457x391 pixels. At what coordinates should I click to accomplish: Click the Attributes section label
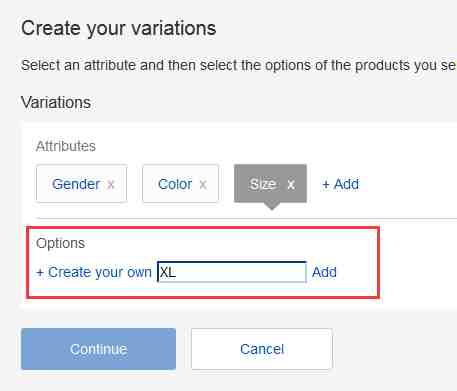pos(66,146)
